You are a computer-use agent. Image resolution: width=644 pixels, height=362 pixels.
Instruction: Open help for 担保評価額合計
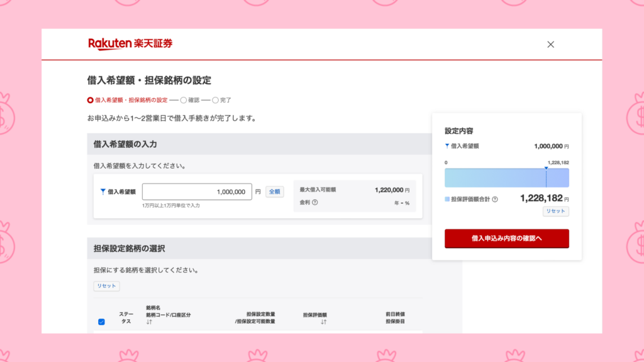[x=495, y=199]
